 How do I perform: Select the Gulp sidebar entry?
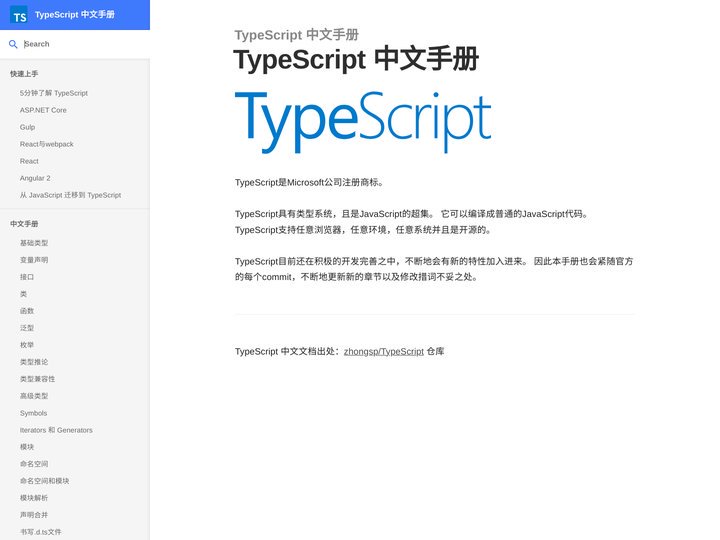[x=28, y=127]
